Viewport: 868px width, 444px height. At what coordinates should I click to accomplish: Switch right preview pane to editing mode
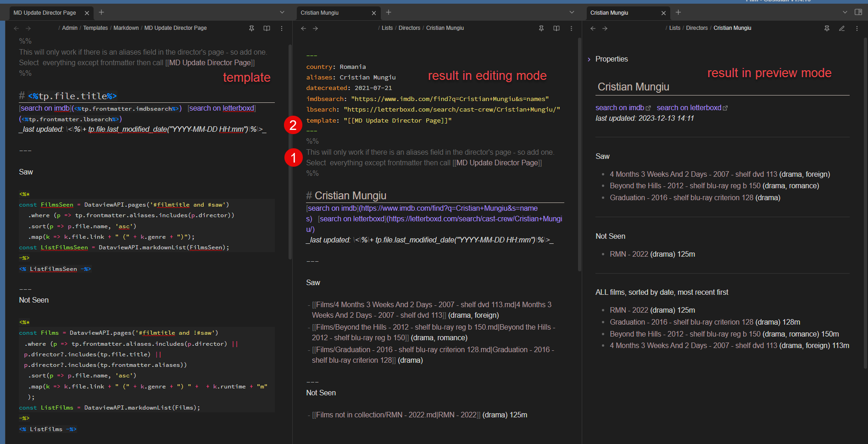[x=842, y=28]
